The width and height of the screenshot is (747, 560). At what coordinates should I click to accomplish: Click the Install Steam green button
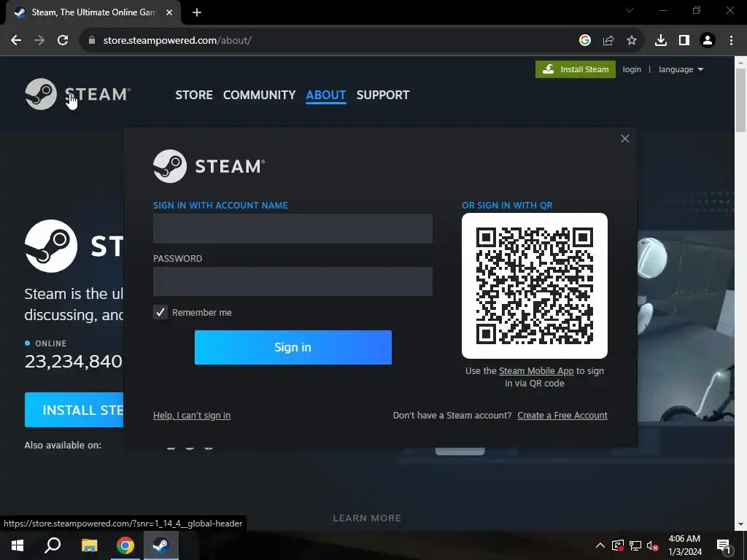576,69
